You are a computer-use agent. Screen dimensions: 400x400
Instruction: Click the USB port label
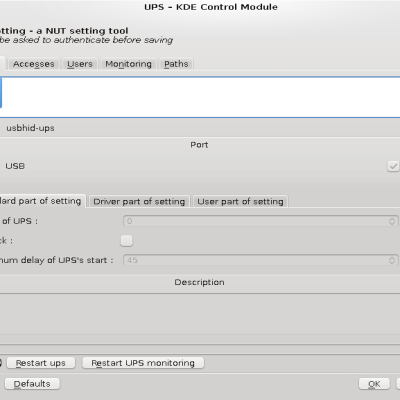(15, 166)
